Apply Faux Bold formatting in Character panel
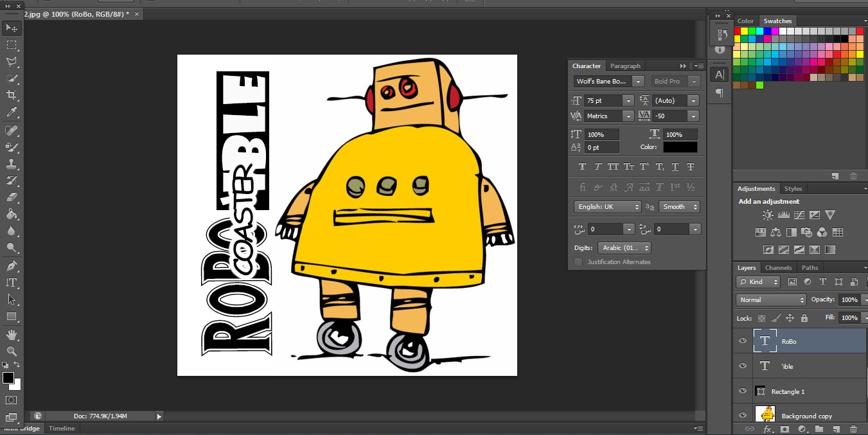Image resolution: width=868 pixels, height=435 pixels. [x=582, y=166]
